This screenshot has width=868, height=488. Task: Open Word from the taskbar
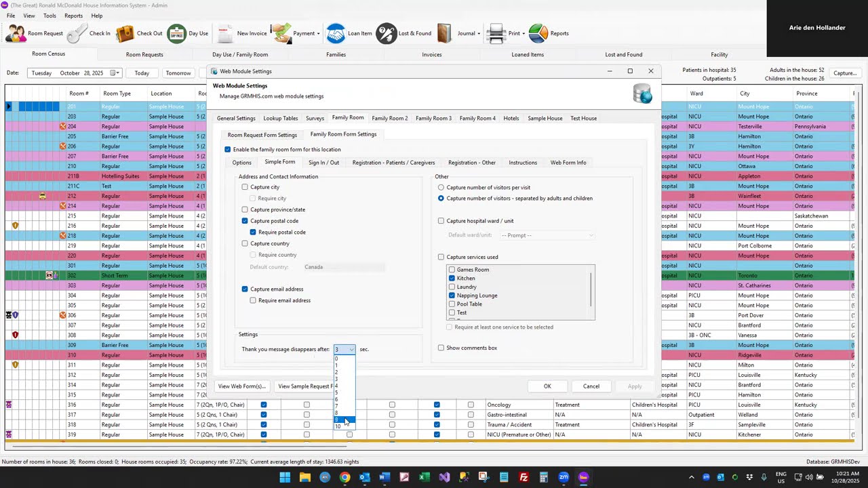[384, 477]
